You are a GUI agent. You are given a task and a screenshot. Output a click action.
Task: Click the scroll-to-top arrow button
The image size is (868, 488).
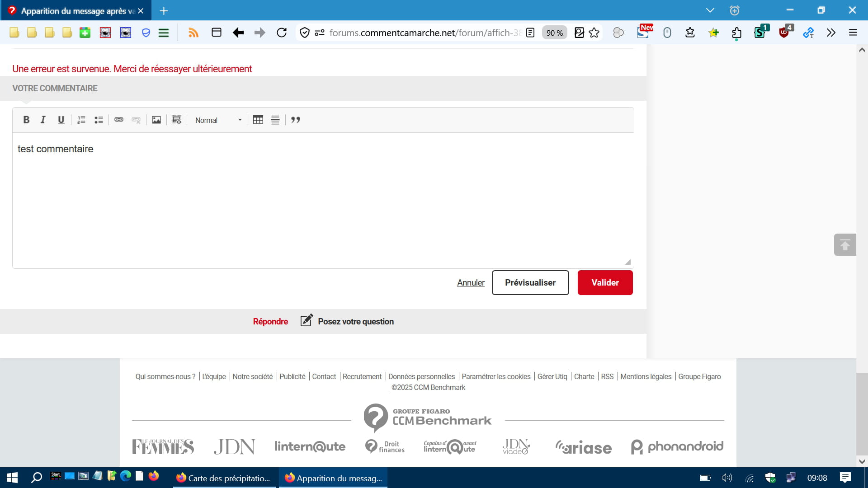click(845, 245)
